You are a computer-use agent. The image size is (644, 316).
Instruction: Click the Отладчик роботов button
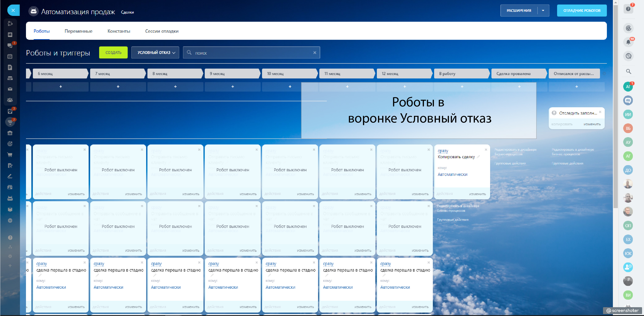coord(582,11)
